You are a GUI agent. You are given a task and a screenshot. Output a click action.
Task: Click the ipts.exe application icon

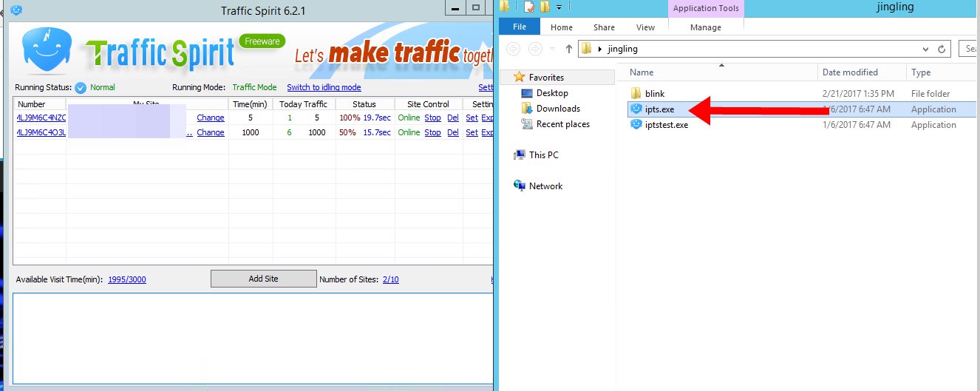pos(636,109)
